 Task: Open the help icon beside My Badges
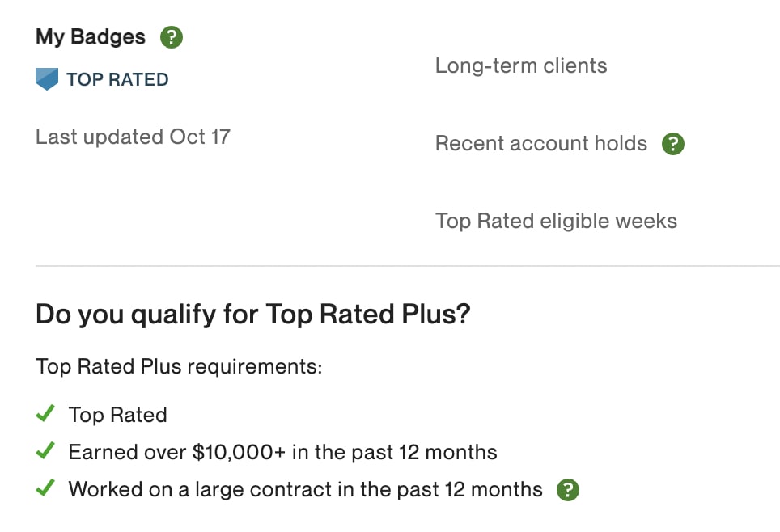[171, 37]
